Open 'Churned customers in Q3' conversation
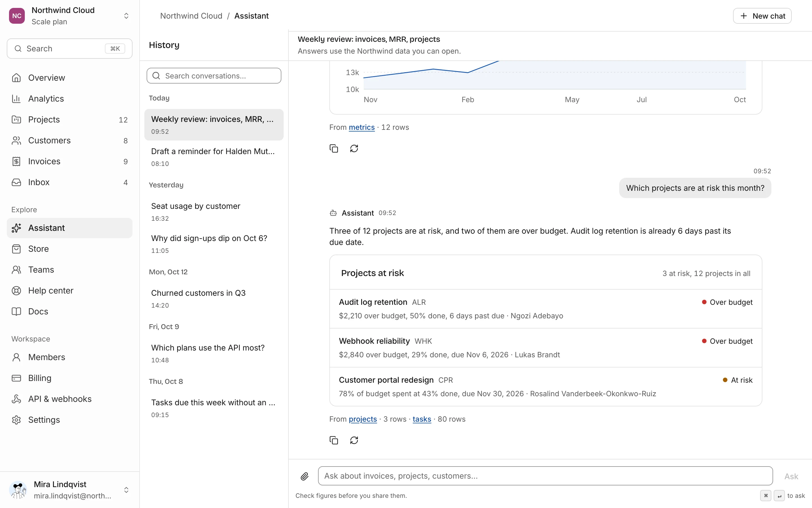Image resolution: width=812 pixels, height=508 pixels. pyautogui.click(x=214, y=299)
